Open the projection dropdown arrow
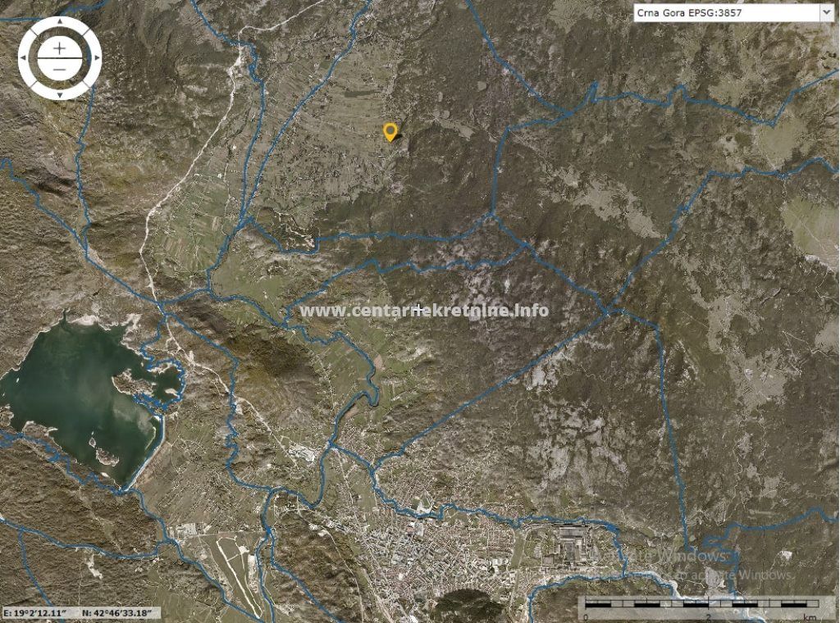 tap(825, 12)
